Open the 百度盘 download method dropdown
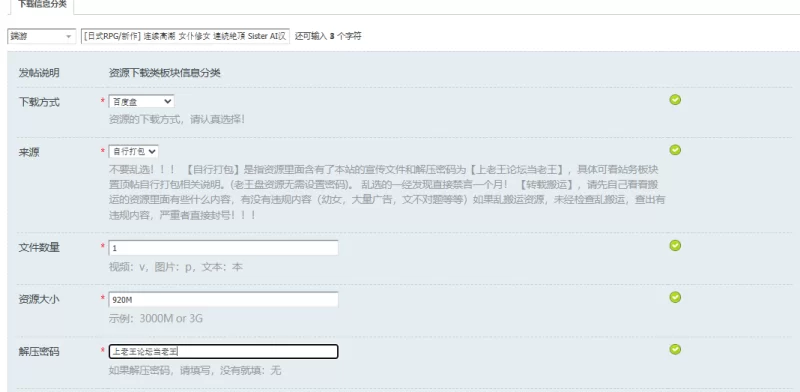The width and height of the screenshot is (800, 392). (141, 102)
